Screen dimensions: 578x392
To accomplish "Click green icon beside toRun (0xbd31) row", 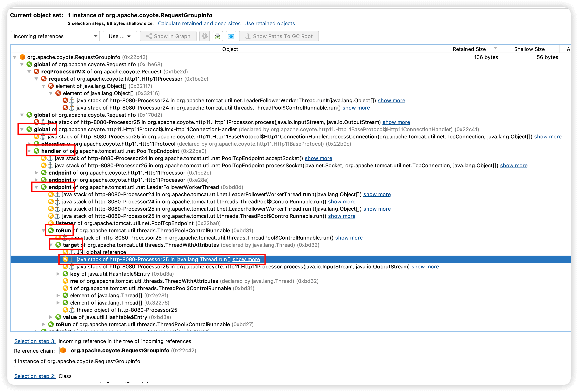I will [51, 231].
